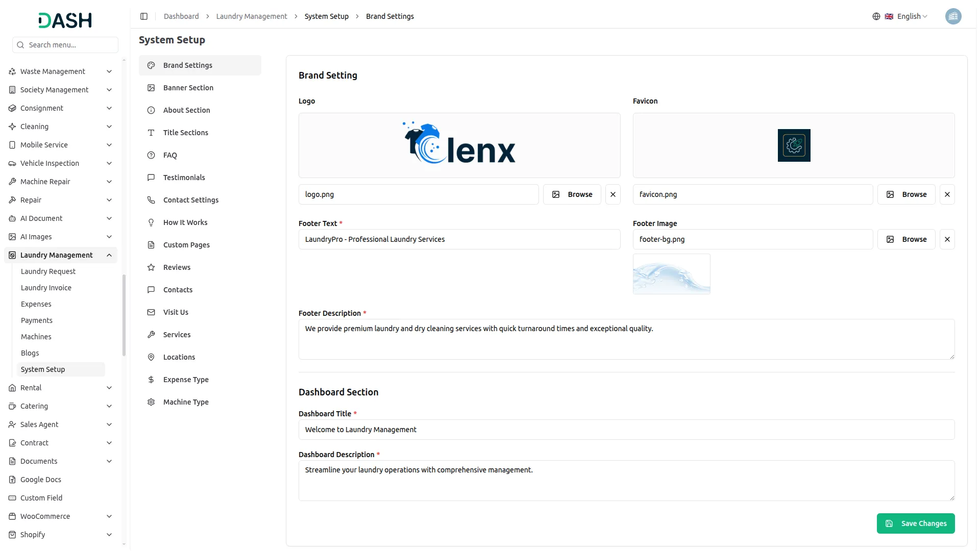This screenshot has width=980, height=551.
Task: Click the footer background image thumbnail
Action: [671, 274]
